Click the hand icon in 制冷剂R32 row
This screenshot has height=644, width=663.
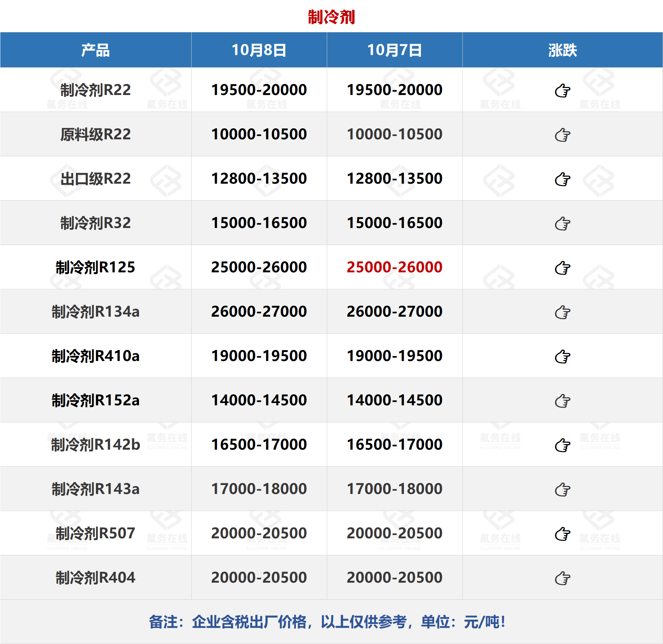tap(562, 223)
